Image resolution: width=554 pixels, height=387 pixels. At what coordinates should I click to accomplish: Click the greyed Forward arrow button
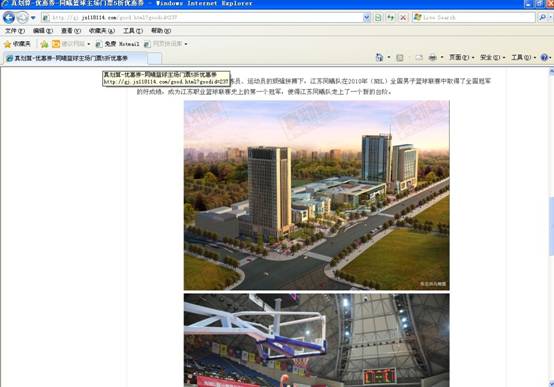[x=23, y=18]
